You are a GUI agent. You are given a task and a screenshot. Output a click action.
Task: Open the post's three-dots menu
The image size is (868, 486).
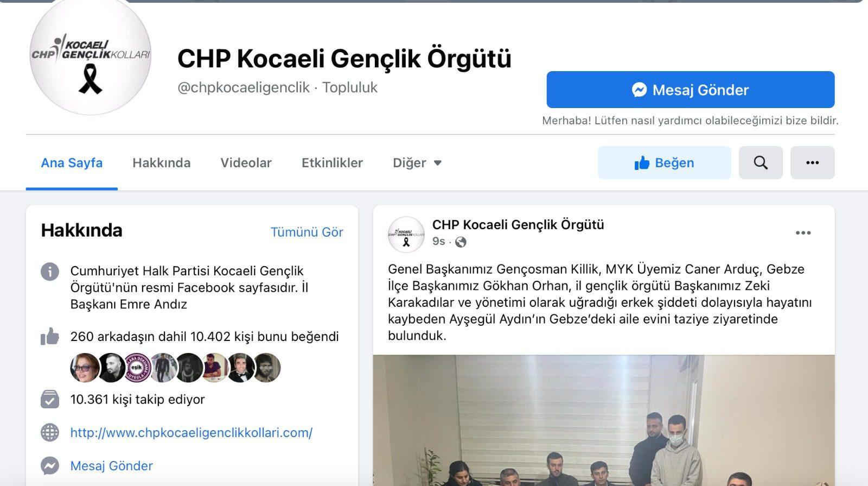[x=803, y=233]
